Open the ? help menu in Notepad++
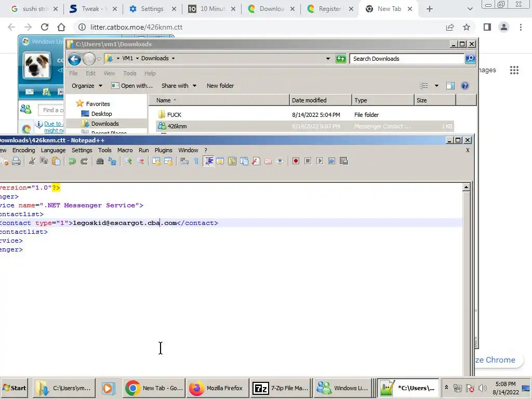 pyautogui.click(x=206, y=150)
